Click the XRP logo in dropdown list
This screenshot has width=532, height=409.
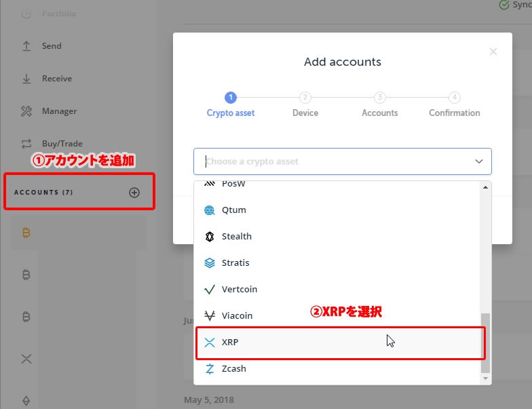click(210, 343)
